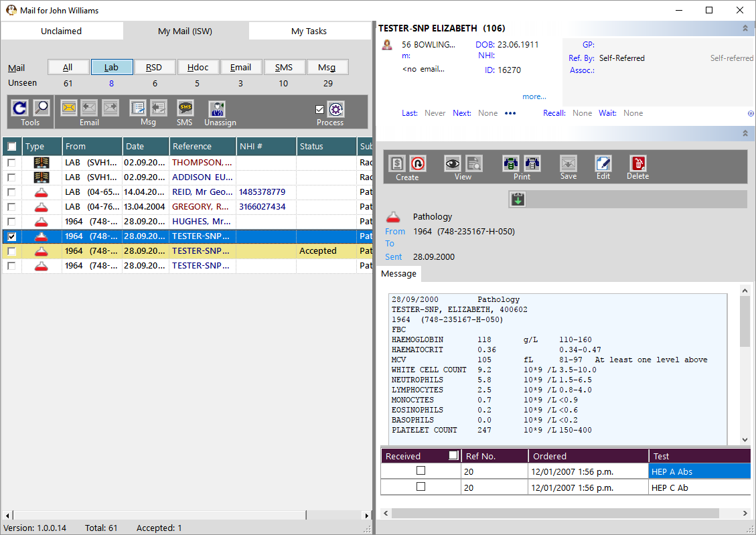Click the green download arrow icon
This screenshot has width=756, height=535.
coord(518,199)
